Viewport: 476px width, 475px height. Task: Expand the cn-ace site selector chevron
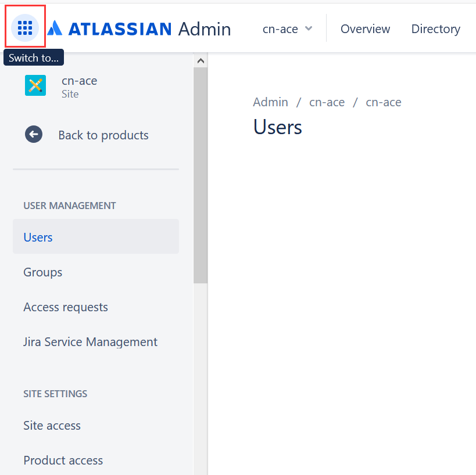[x=308, y=28]
